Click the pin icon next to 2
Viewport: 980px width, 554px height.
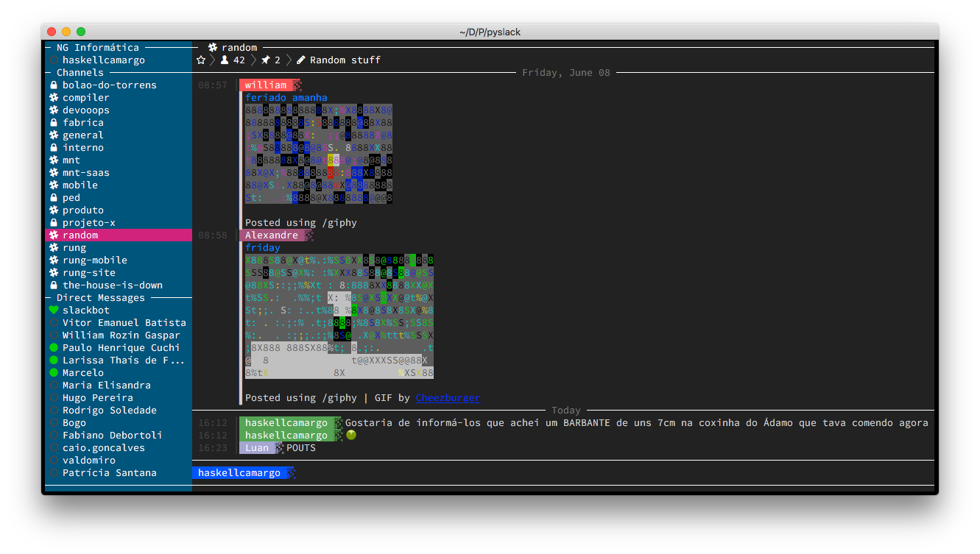coord(266,60)
